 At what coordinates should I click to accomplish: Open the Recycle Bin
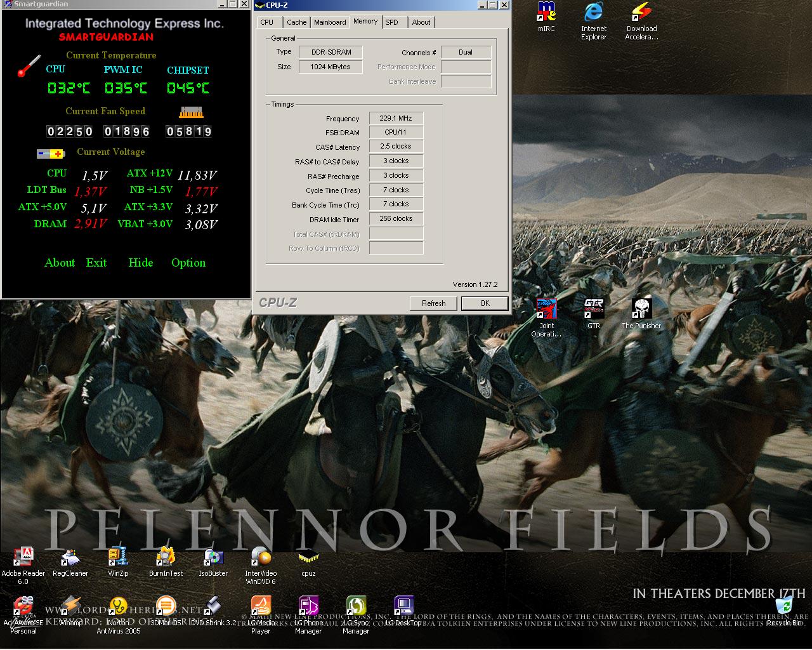[x=784, y=611]
